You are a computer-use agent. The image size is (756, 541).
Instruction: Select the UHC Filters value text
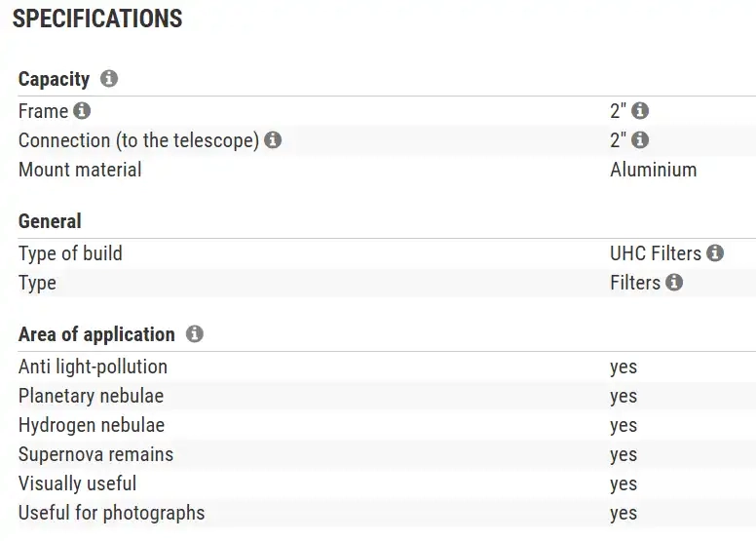[x=656, y=253]
